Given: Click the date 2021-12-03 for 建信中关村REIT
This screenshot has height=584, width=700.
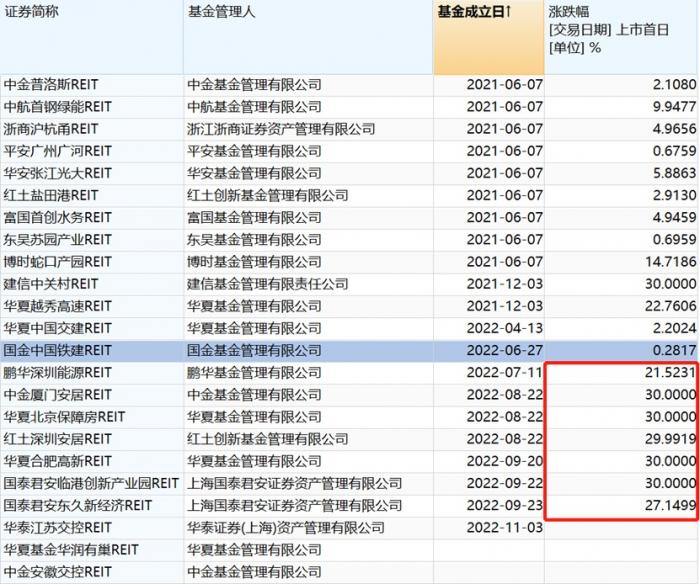Looking at the screenshot, I should pyautogui.click(x=505, y=284).
